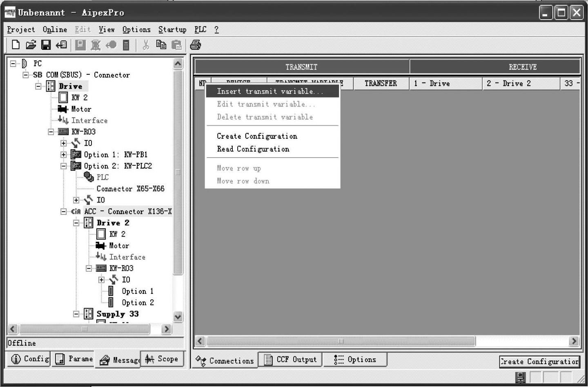
Task: Click the tree panel scroll up arrow
Action: pyautogui.click(x=178, y=63)
